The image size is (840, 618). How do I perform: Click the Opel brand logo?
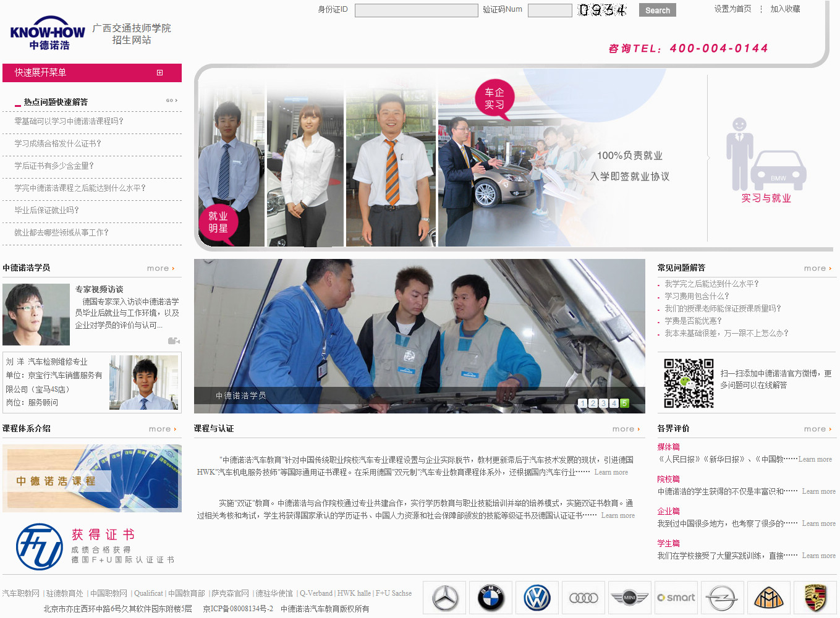(722, 598)
